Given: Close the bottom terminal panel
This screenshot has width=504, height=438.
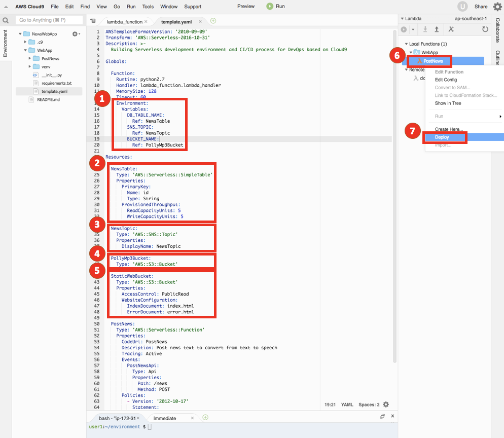Looking at the screenshot, I should [392, 416].
